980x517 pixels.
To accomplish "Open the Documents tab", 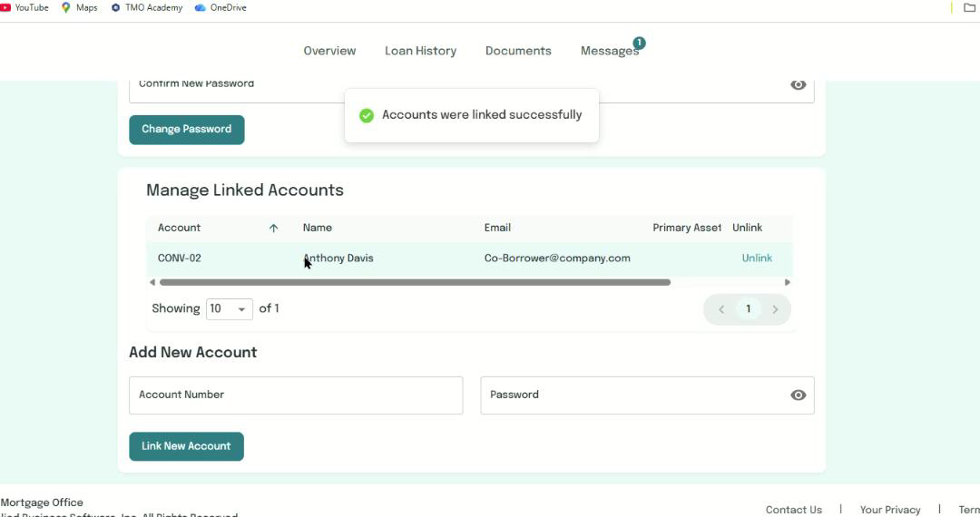I will (518, 51).
